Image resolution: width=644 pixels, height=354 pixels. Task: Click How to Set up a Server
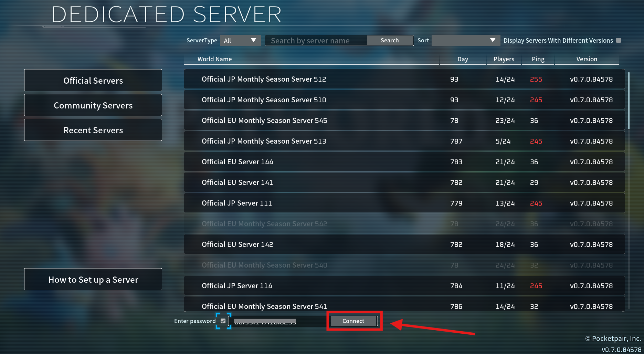(x=93, y=280)
